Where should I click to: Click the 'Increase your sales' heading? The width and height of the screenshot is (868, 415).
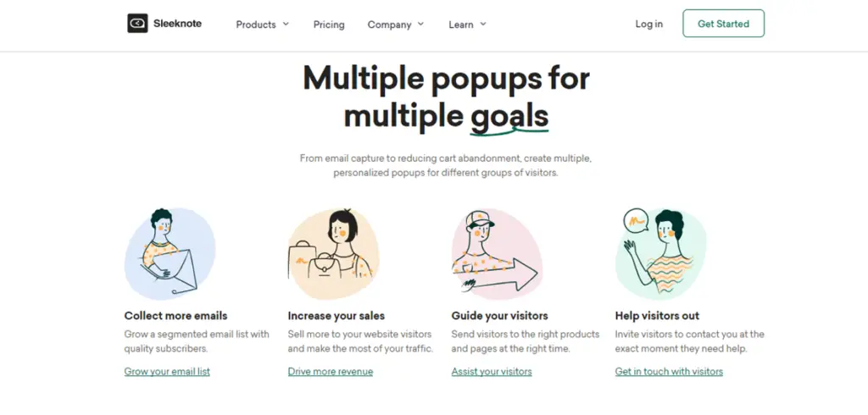coord(337,316)
